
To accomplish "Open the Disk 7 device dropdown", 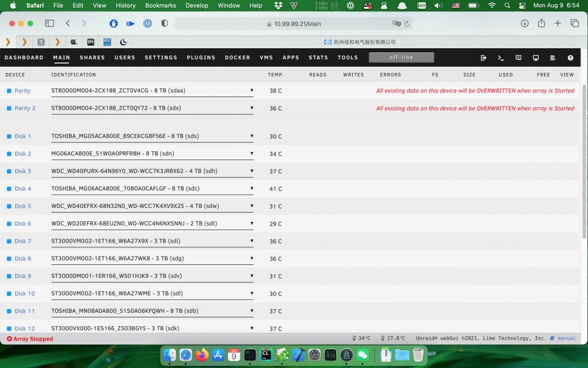I will pos(152,241).
